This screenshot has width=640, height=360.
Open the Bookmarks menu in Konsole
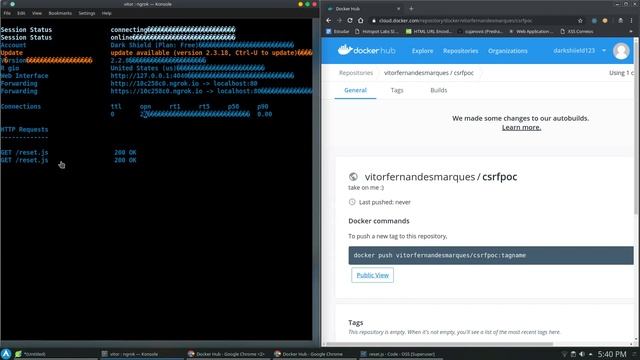[60, 13]
